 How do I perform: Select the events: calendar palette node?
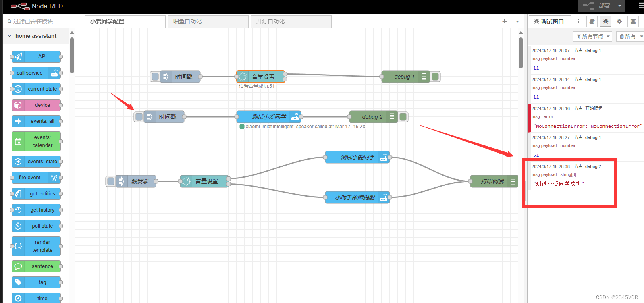(36, 141)
